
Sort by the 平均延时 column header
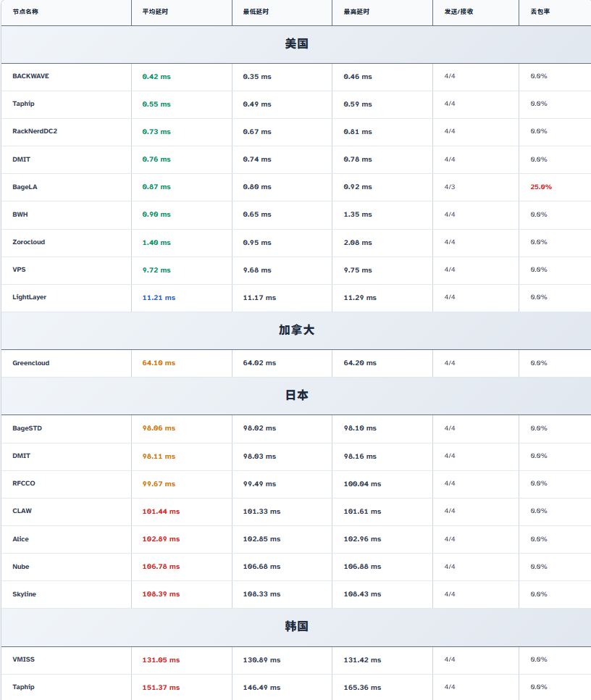point(156,12)
